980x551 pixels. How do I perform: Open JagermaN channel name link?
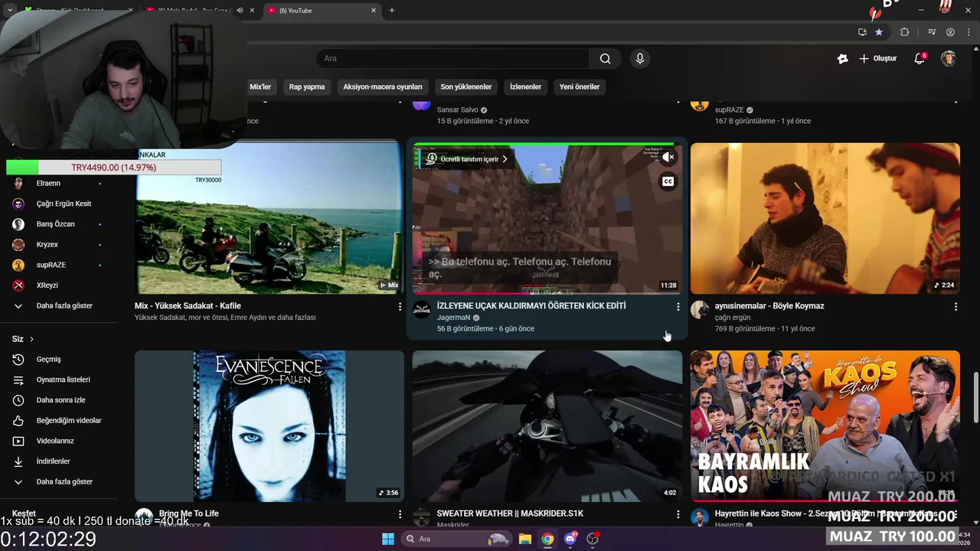tap(453, 318)
